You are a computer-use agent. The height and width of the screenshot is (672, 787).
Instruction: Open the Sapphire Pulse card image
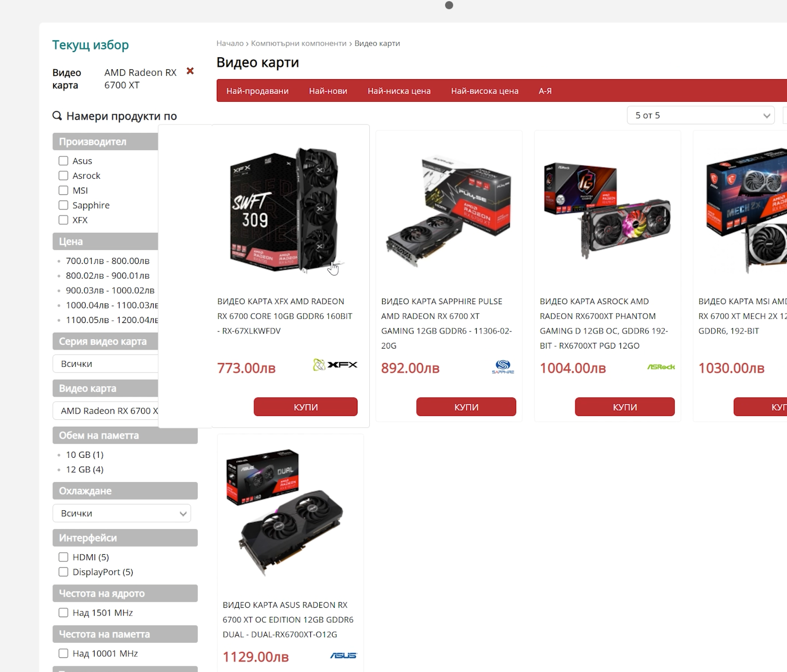(448, 210)
